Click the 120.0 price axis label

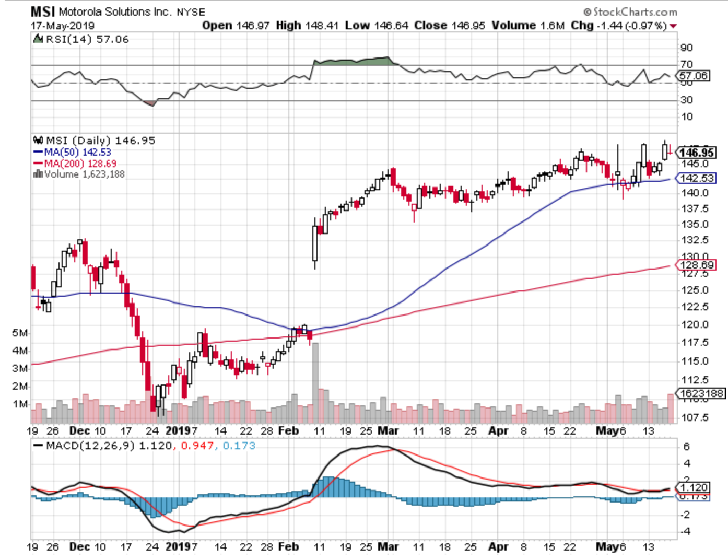(x=695, y=324)
